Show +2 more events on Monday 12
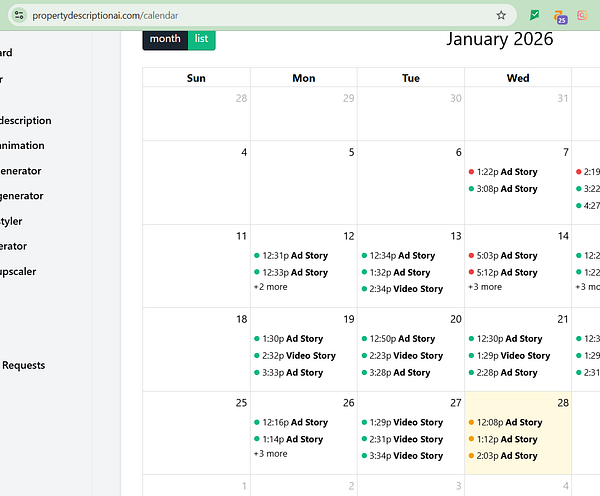 (271, 287)
